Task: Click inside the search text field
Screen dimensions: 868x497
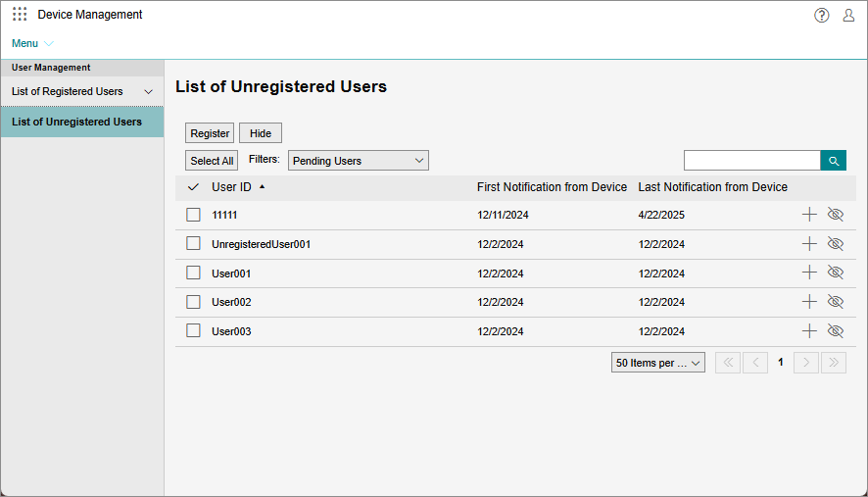Action: pyautogui.click(x=751, y=161)
